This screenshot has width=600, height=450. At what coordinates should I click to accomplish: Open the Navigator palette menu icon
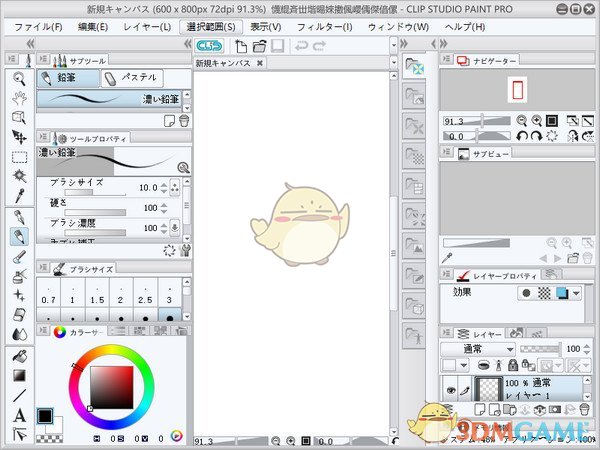pyautogui.click(x=446, y=59)
